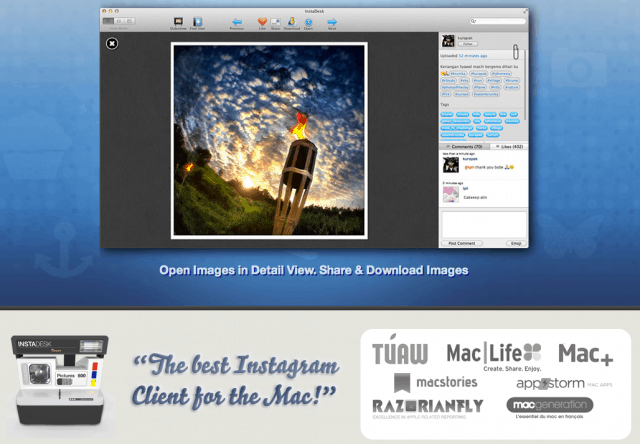The width and height of the screenshot is (640, 444).
Task: Advance with the Next arrow icon
Action: point(332,21)
